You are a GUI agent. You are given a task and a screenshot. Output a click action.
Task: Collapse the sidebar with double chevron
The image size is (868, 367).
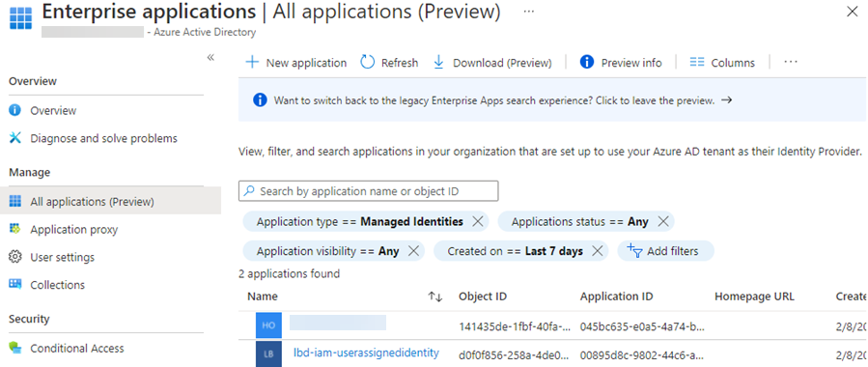tap(210, 58)
